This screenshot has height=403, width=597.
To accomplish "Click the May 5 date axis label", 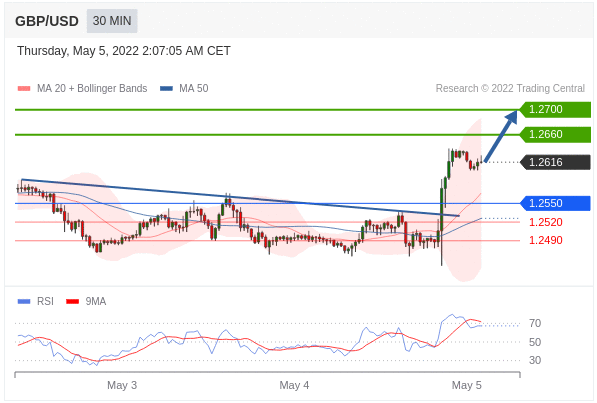I will 466,385.
